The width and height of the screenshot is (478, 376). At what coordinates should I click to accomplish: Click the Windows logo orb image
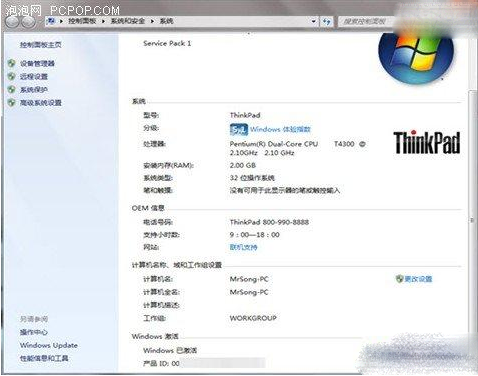click(x=416, y=57)
